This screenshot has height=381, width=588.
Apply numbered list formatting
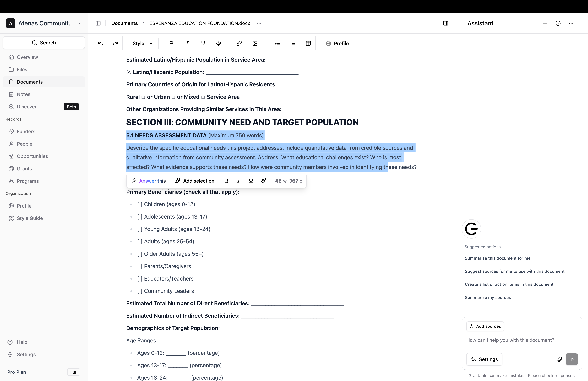[x=293, y=43]
